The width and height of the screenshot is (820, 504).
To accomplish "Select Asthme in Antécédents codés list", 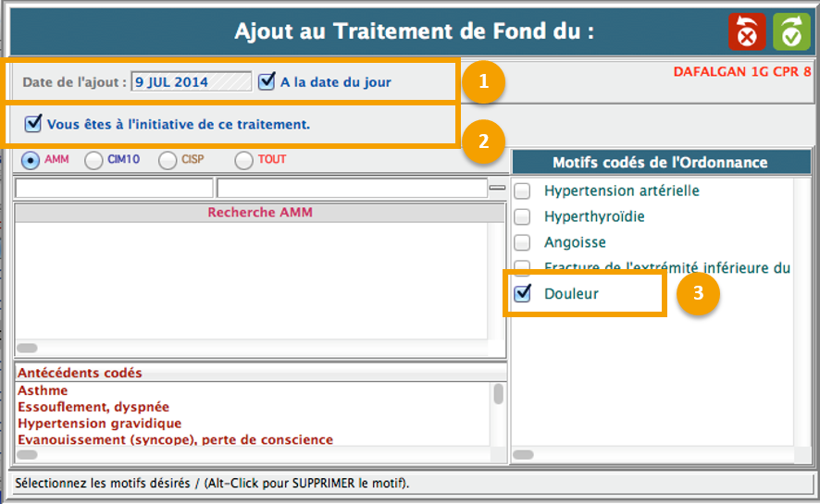I will (43, 390).
